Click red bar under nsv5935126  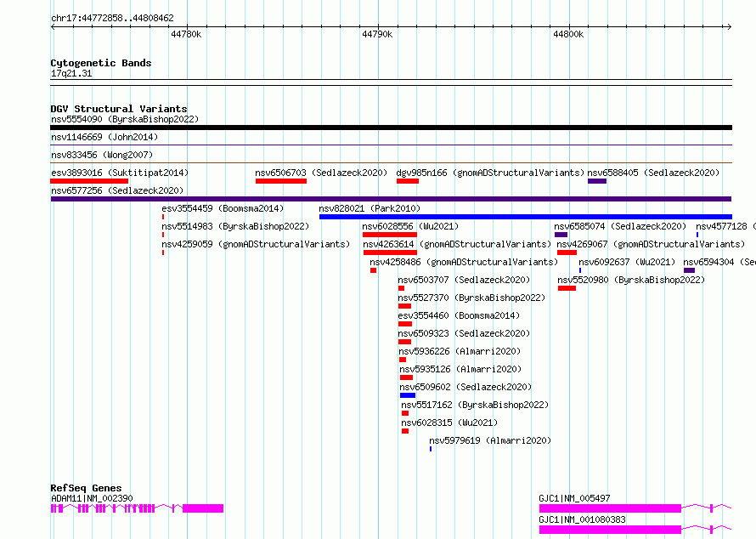(x=406, y=377)
